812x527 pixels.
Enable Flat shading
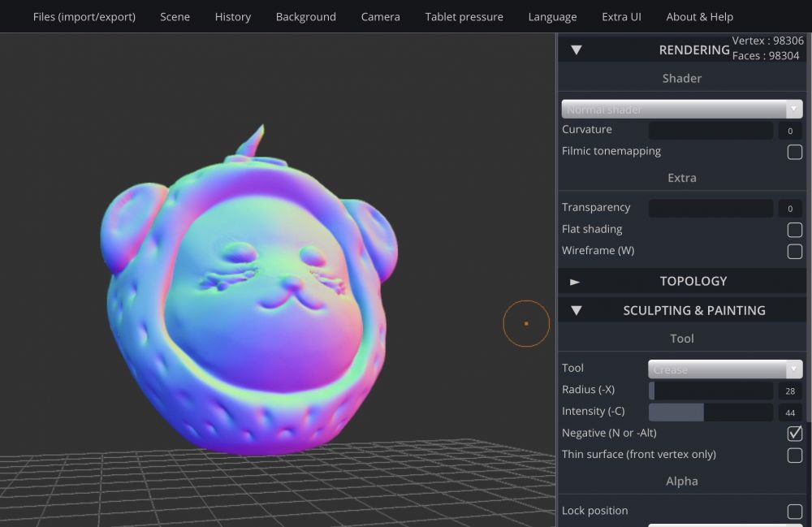coord(794,230)
